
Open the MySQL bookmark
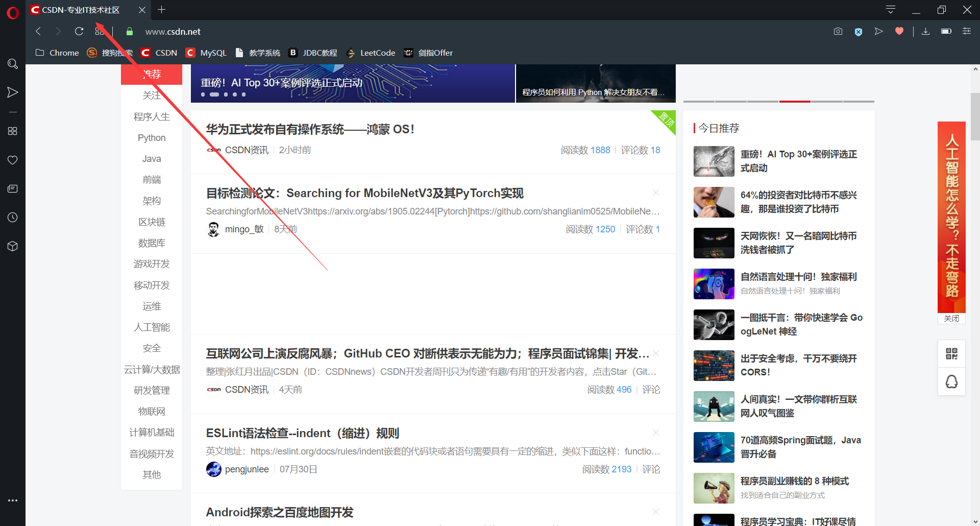tap(206, 53)
